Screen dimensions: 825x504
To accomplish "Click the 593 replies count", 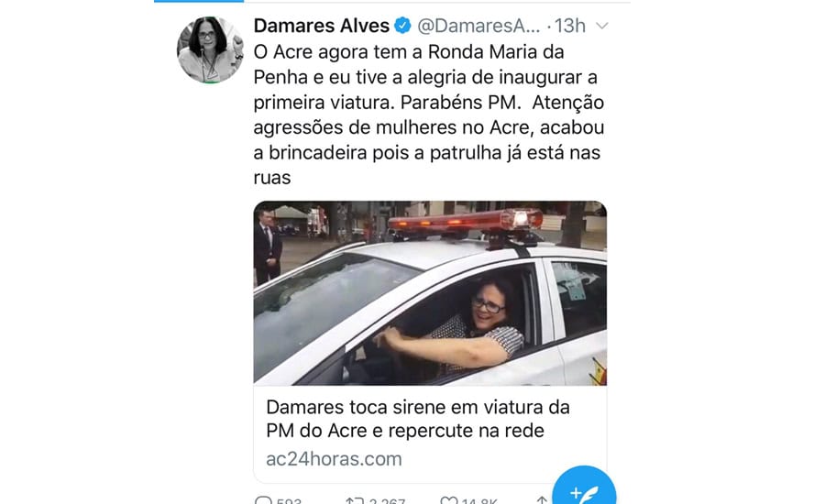I will point(289,501).
